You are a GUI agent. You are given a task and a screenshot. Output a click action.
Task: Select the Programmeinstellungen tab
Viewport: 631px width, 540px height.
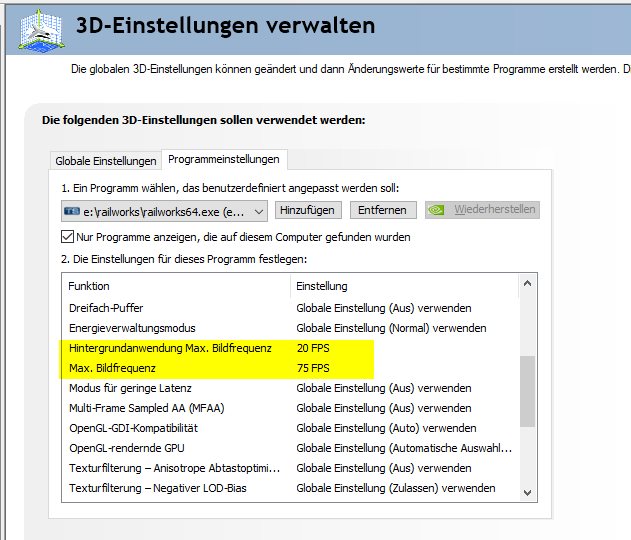224,159
